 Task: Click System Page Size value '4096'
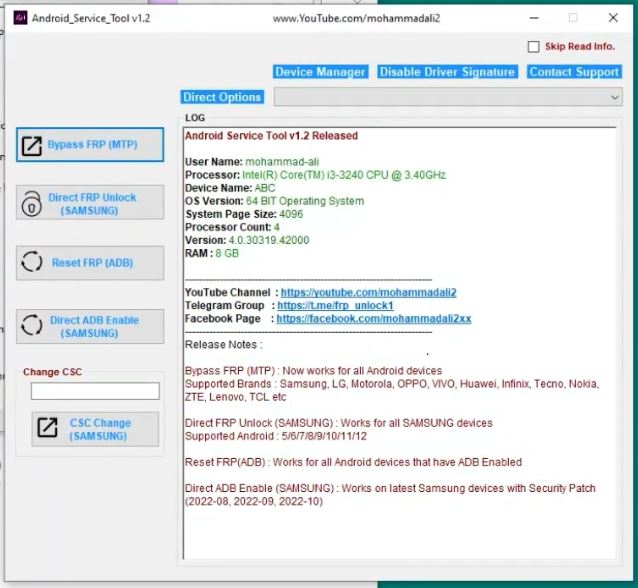pos(291,214)
